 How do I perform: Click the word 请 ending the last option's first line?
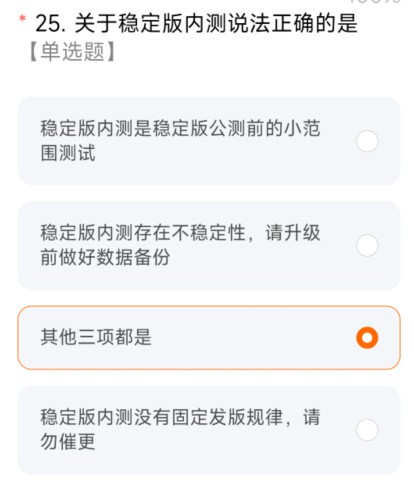[311, 417]
